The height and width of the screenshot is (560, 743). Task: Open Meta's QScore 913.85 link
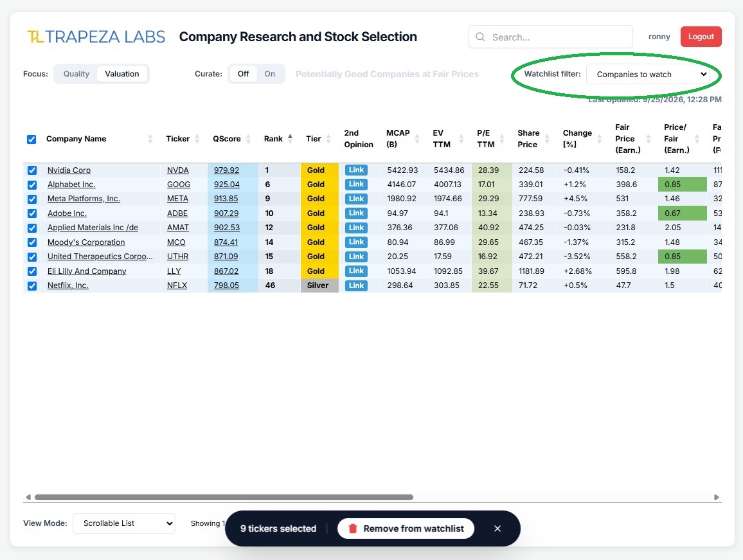click(226, 199)
